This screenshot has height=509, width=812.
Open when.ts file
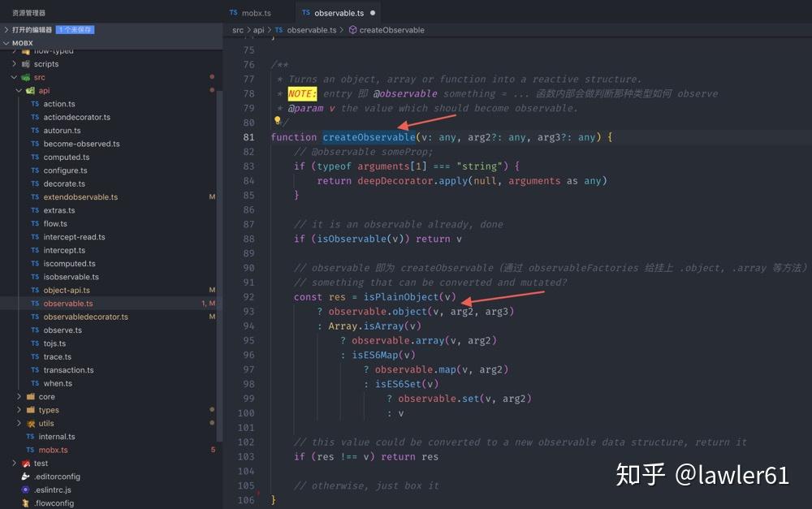click(x=58, y=384)
